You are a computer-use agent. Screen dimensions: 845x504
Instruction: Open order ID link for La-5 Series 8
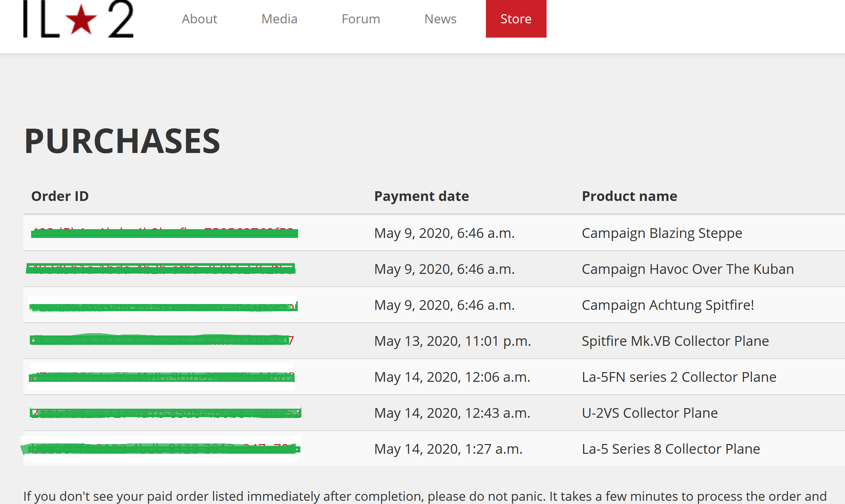161,449
